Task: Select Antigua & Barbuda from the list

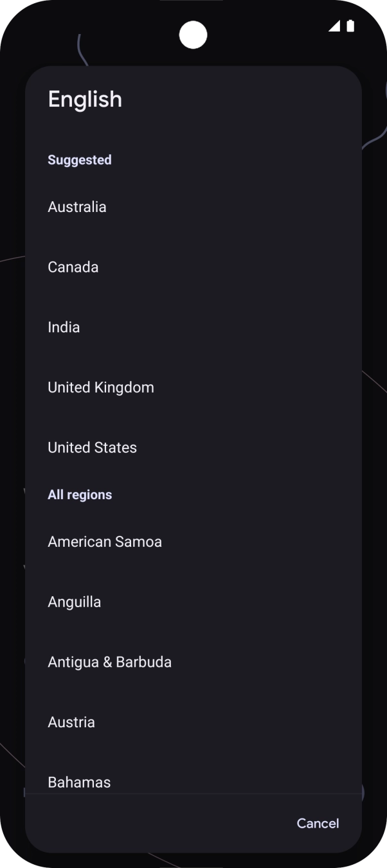Action: click(109, 662)
